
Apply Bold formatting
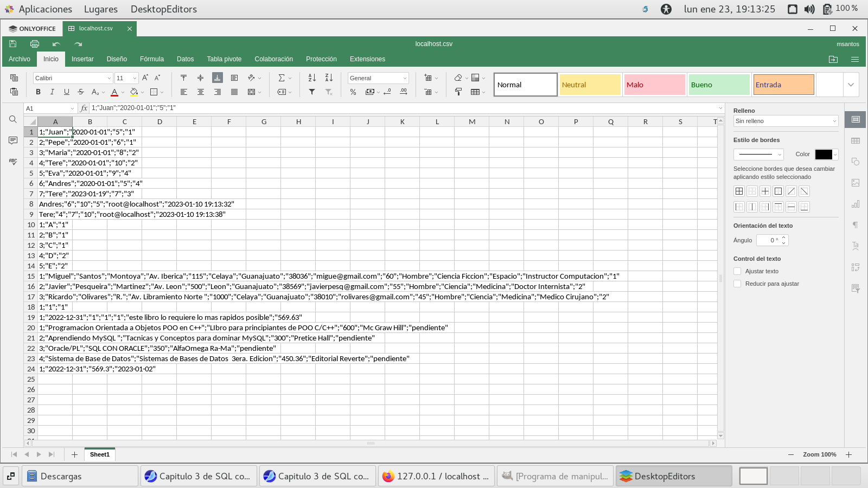(38, 92)
